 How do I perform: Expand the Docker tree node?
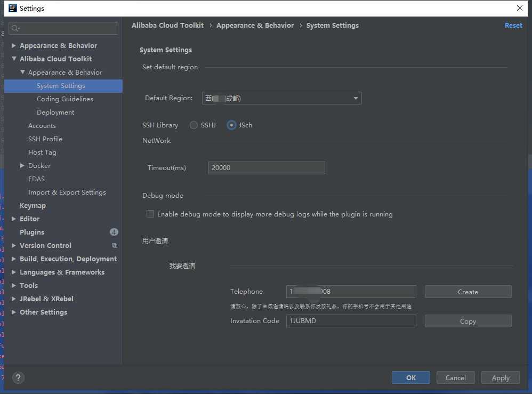pyautogui.click(x=22, y=166)
